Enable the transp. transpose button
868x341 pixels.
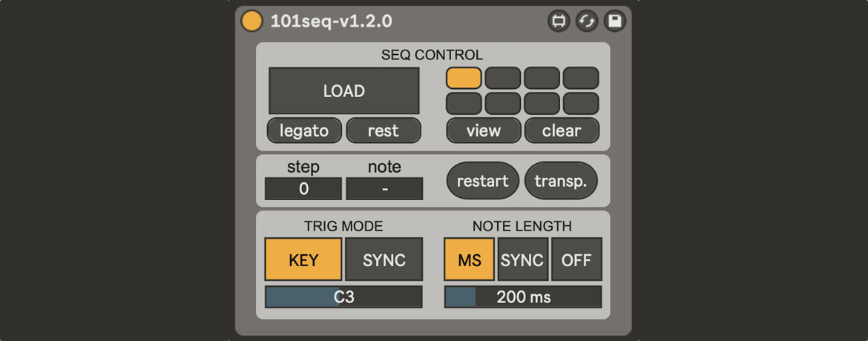pos(561,181)
